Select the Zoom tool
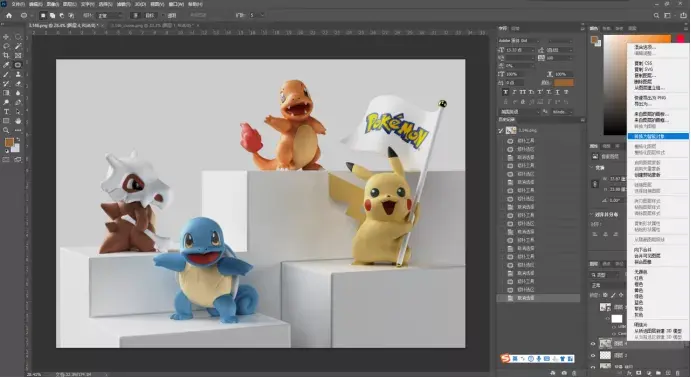691x378 pixels. coord(6,130)
